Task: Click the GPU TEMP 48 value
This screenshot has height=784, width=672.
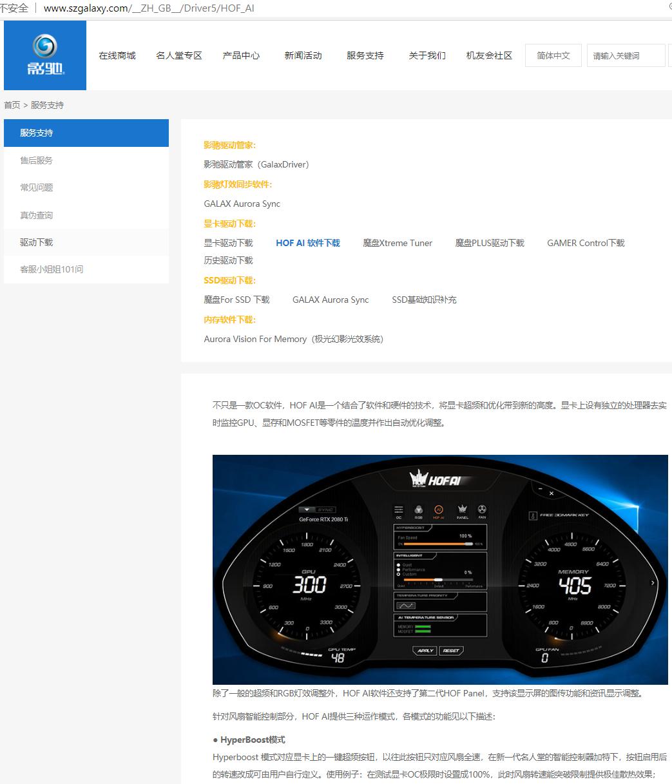Action: tap(338, 658)
